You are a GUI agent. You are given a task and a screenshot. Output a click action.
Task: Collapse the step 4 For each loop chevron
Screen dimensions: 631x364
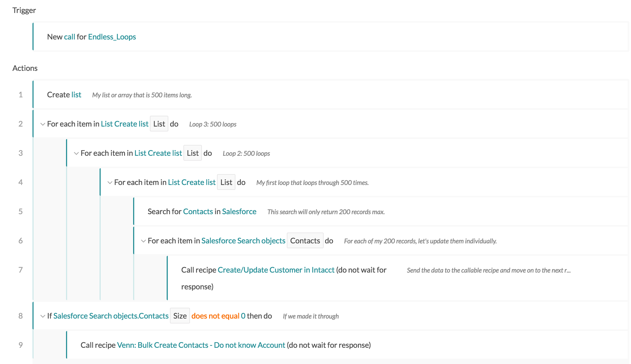coord(110,183)
